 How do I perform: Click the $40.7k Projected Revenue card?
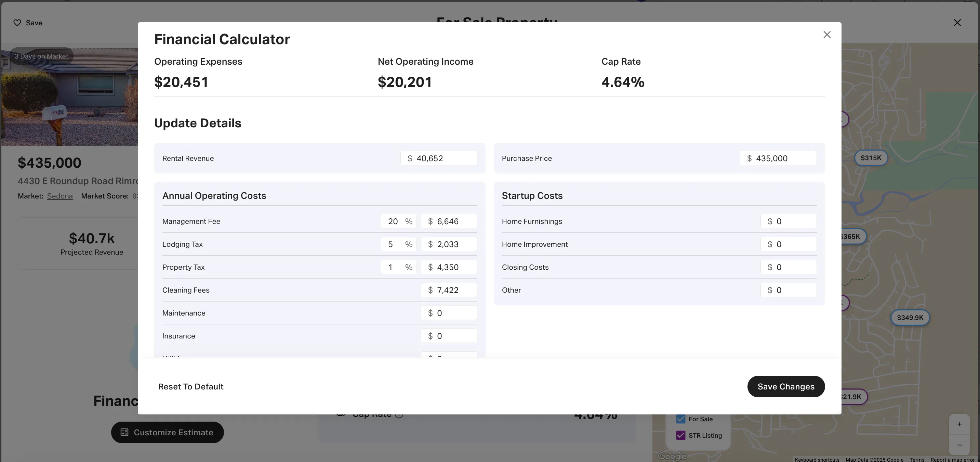(x=78, y=244)
